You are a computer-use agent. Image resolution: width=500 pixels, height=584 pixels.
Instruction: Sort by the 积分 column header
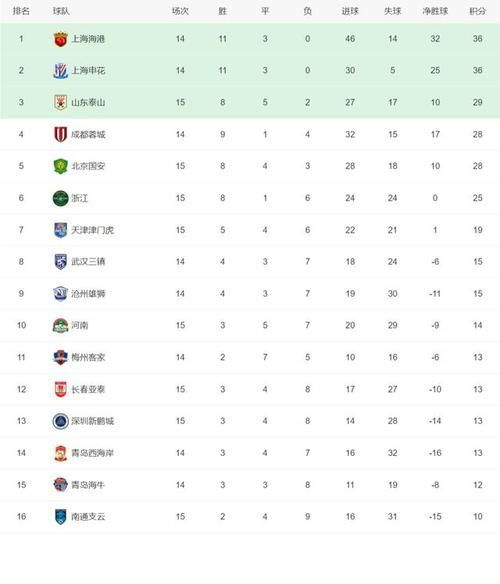[x=478, y=12]
